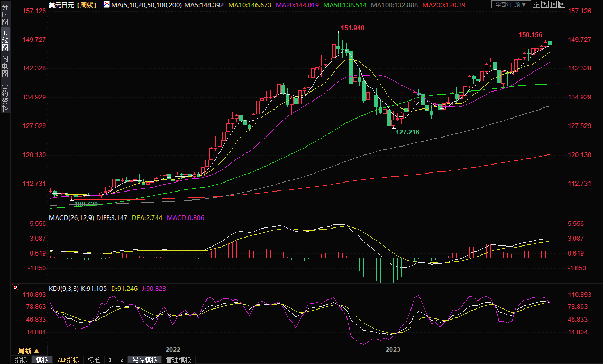The width and height of the screenshot is (603, 364).
Task: Click the crosshair cursor icon
Action: (x=536, y=5)
